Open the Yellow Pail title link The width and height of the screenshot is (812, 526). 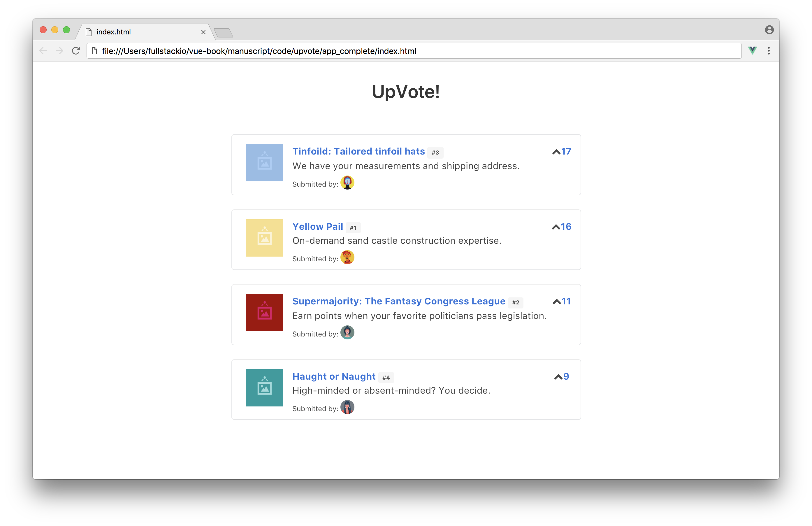(x=317, y=226)
